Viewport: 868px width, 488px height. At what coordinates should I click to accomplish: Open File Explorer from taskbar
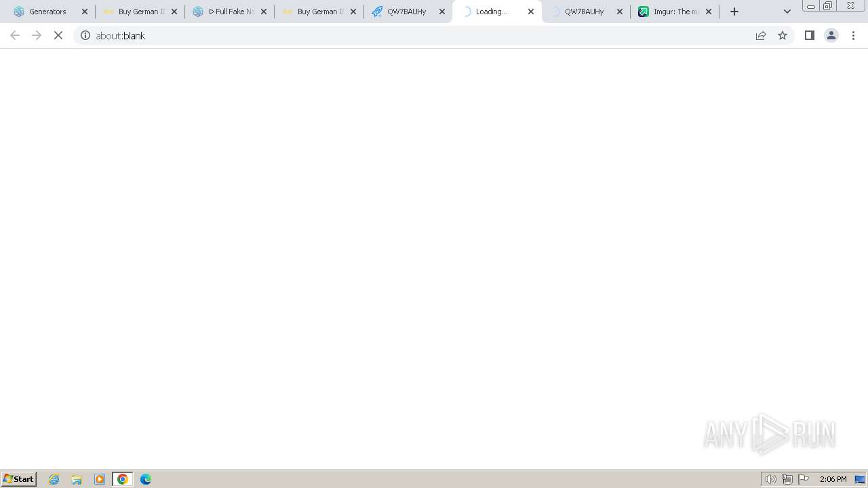coord(77,479)
